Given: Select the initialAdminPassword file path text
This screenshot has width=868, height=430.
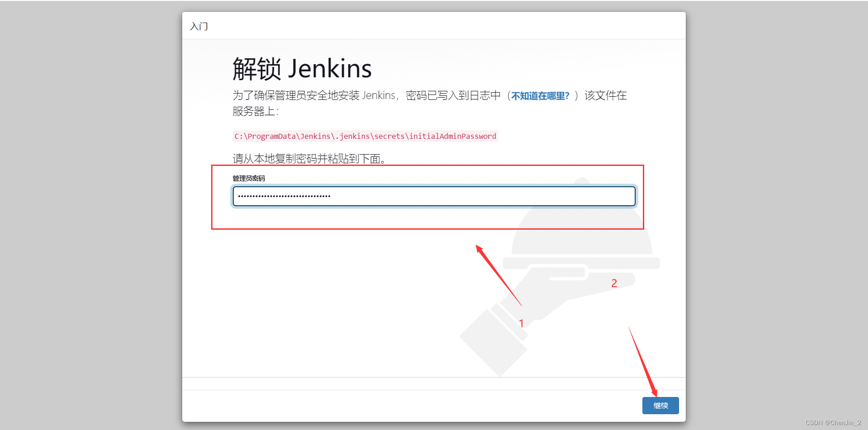Looking at the screenshot, I should click(365, 136).
